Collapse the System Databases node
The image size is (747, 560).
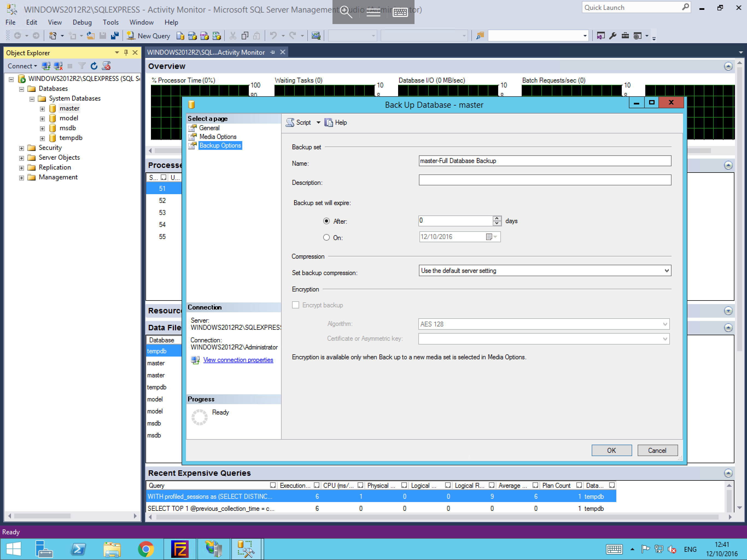32,99
